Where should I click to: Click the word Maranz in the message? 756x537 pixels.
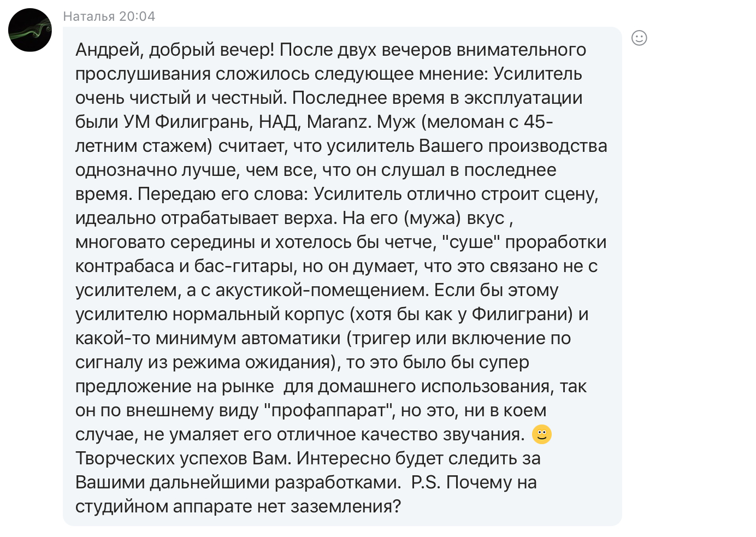pyautogui.click(x=339, y=122)
